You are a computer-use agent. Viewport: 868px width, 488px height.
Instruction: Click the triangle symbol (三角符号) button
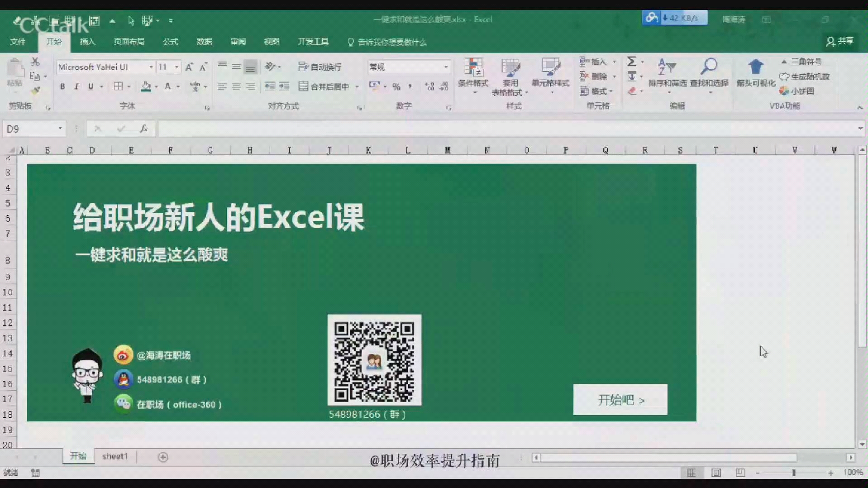tap(801, 62)
